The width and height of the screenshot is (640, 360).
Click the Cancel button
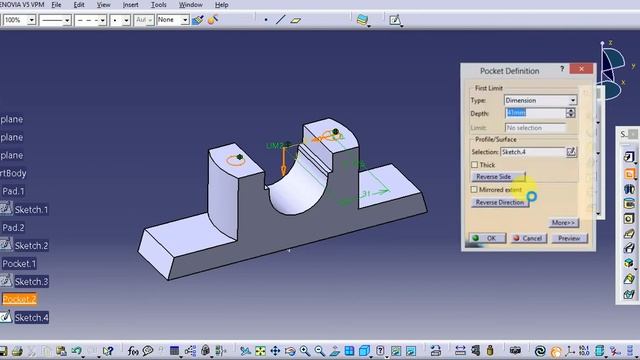[529, 238]
